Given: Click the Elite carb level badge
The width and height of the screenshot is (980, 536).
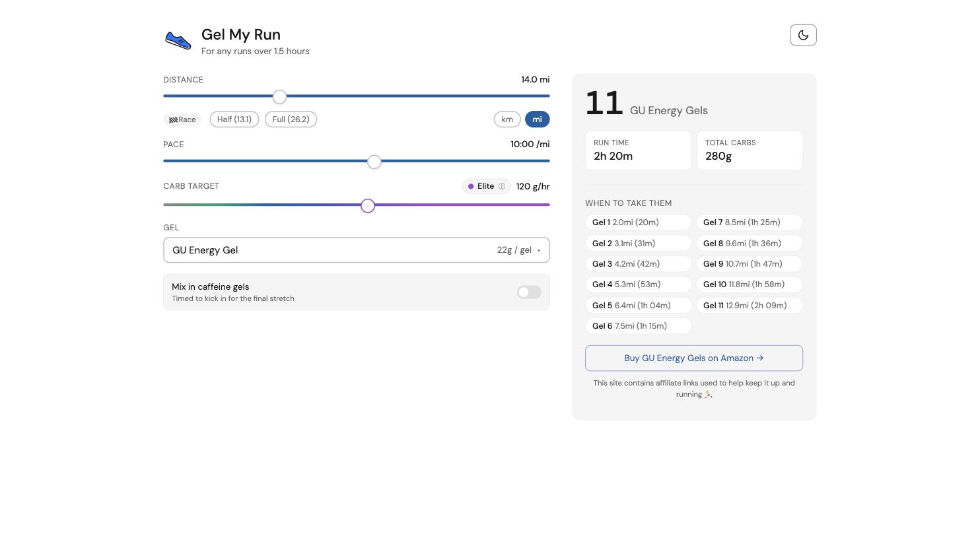Looking at the screenshot, I should [x=487, y=187].
